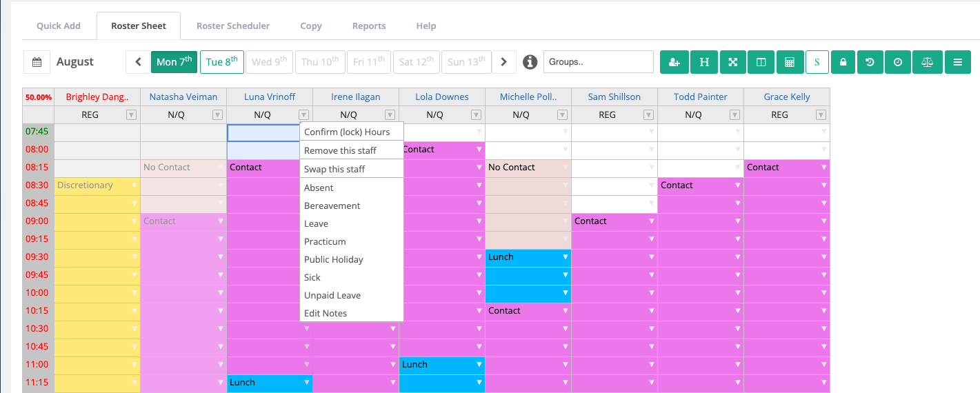
Task: Open REG dropdown under Sam Shillson
Action: click(x=649, y=115)
